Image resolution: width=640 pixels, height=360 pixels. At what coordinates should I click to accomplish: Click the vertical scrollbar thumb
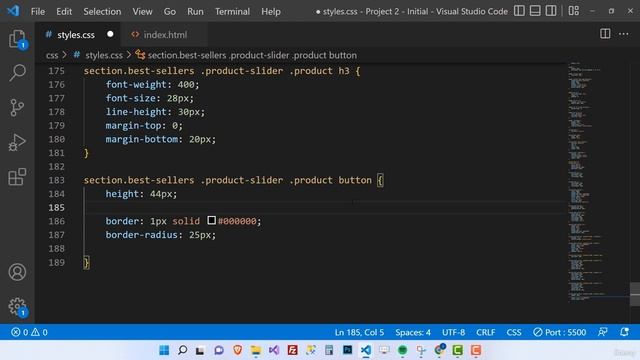(x=635, y=294)
